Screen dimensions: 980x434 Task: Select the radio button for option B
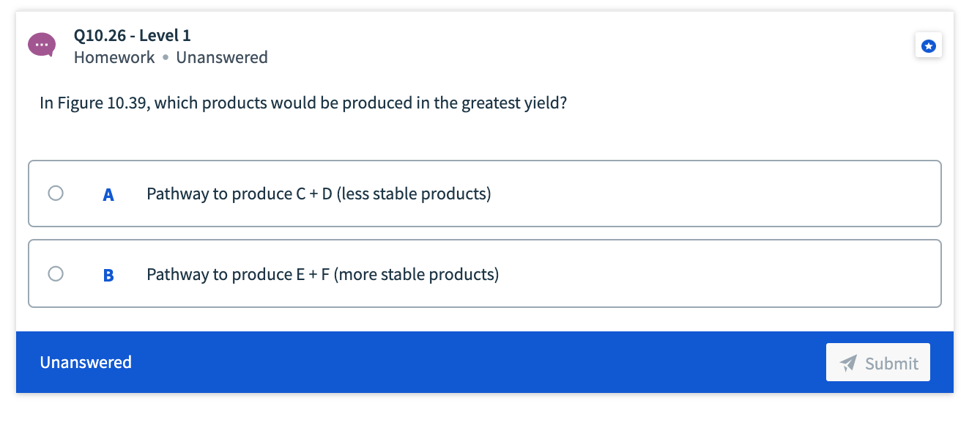(x=56, y=273)
